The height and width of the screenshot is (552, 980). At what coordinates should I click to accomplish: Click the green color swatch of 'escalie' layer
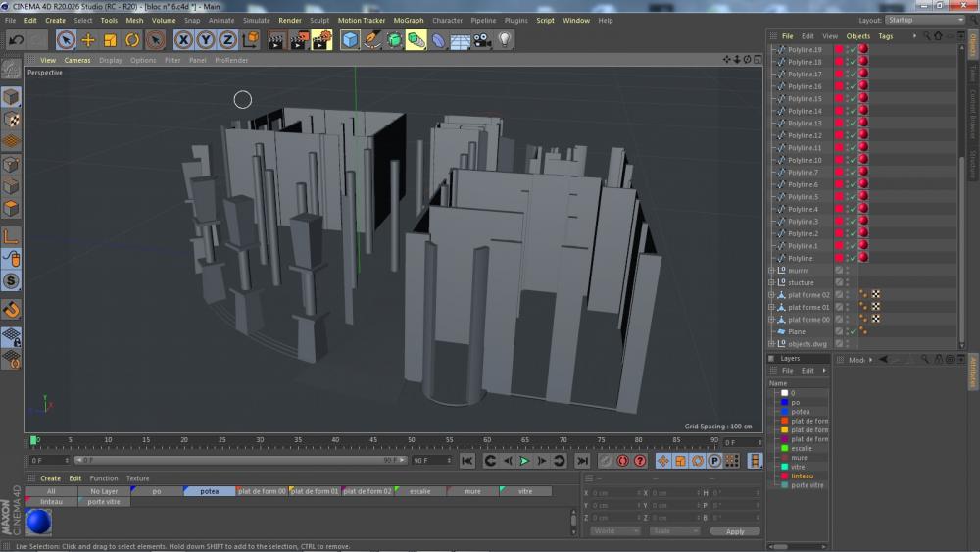click(x=785, y=448)
